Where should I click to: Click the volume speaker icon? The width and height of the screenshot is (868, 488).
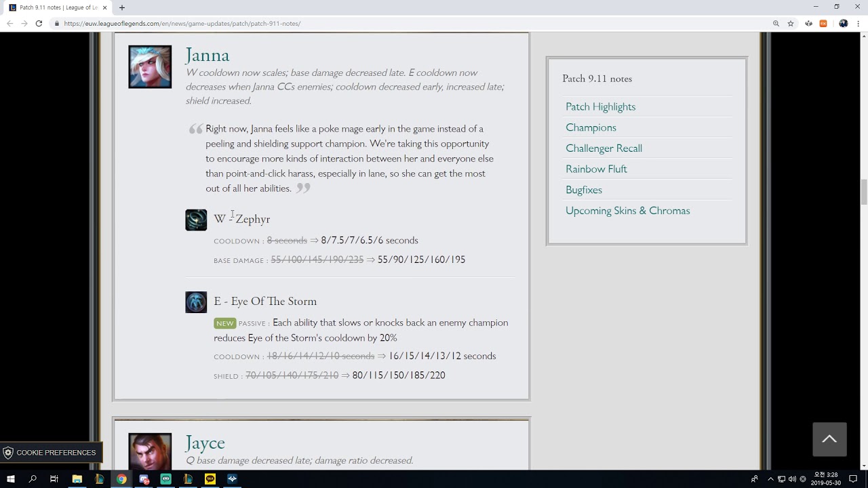pos(792,479)
